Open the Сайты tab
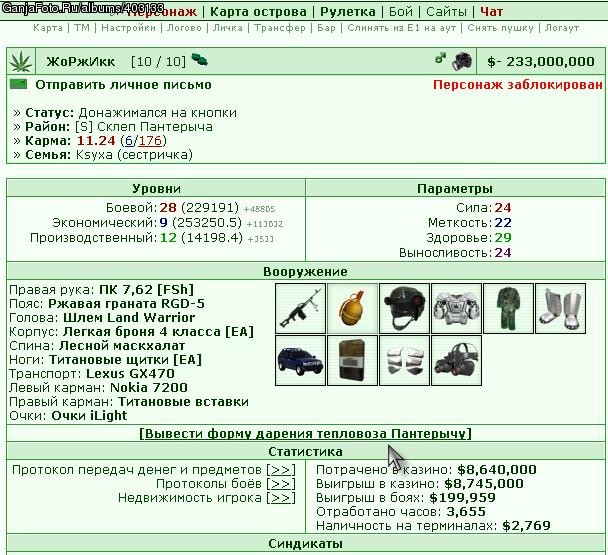The width and height of the screenshot is (608, 555). tap(446, 12)
